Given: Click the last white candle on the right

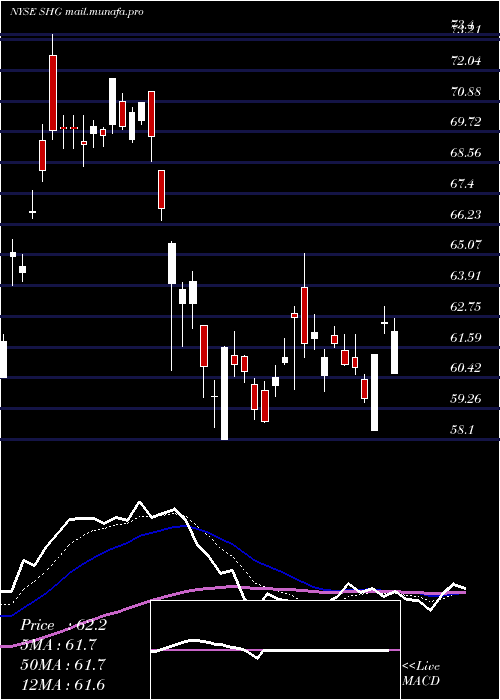Looking at the screenshot, I should [395, 352].
